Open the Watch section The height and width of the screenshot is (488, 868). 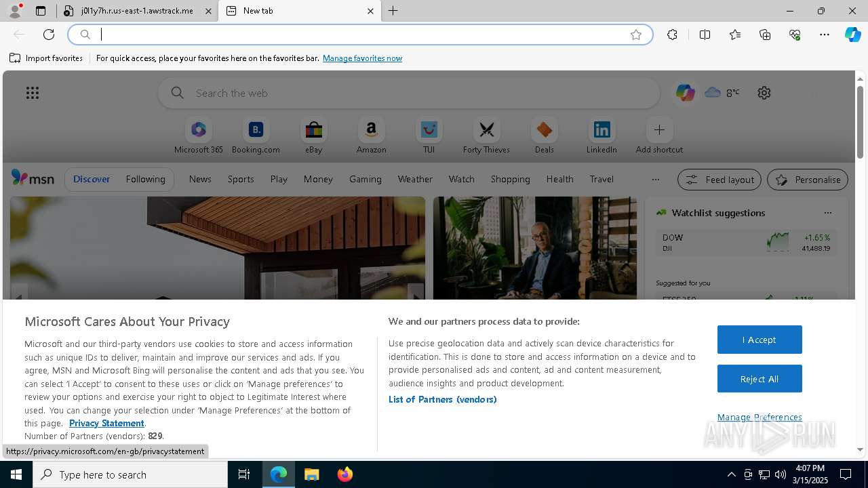pyautogui.click(x=461, y=179)
